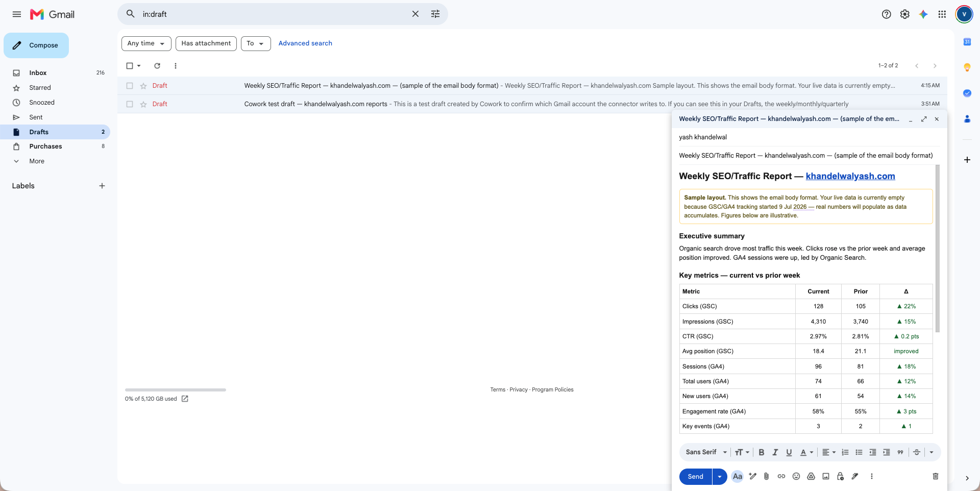Toggle formatting options (Aa) button
The image size is (980, 491).
(x=737, y=476)
